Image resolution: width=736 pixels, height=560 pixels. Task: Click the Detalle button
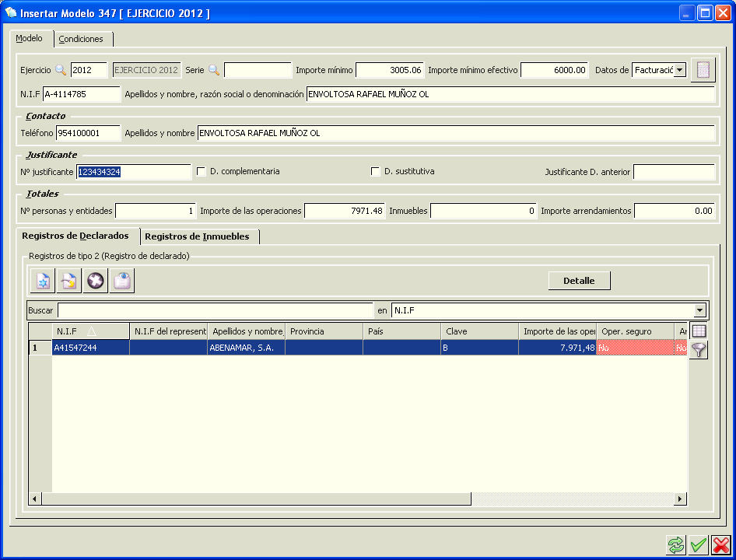pos(579,281)
